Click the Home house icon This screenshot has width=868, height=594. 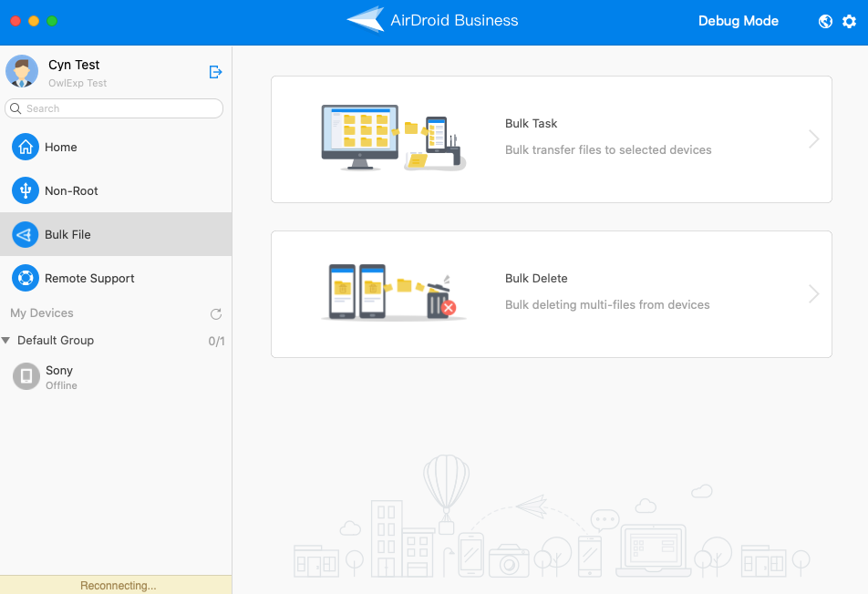tap(26, 147)
